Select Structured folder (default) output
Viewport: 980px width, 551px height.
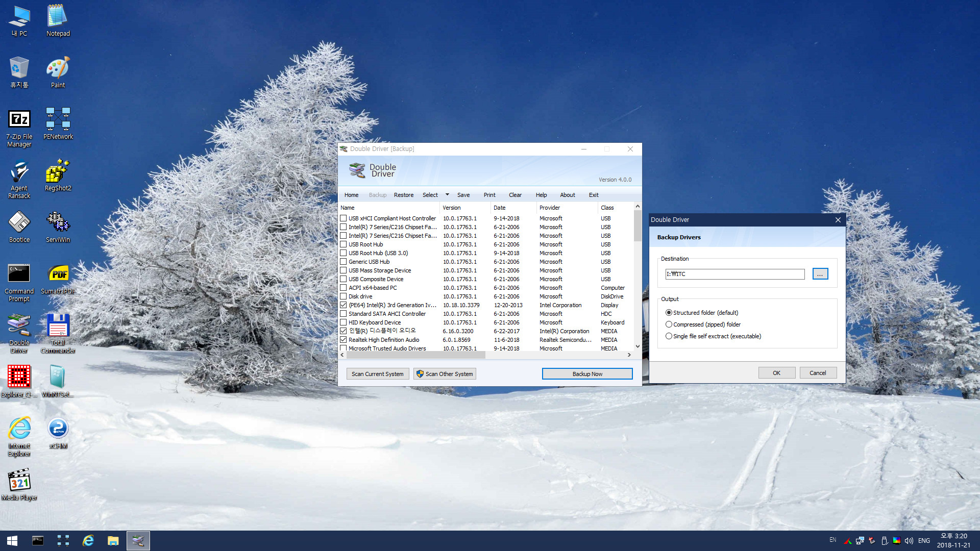[x=669, y=313]
